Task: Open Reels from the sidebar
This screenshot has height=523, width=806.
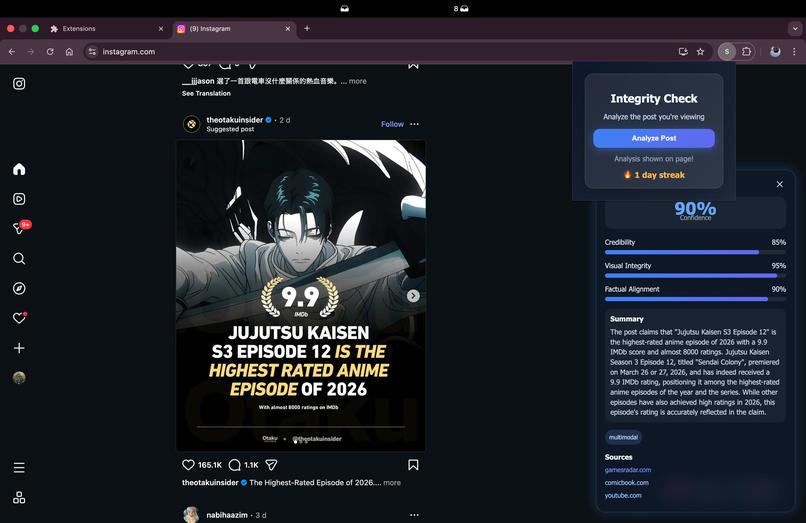Action: tap(19, 199)
